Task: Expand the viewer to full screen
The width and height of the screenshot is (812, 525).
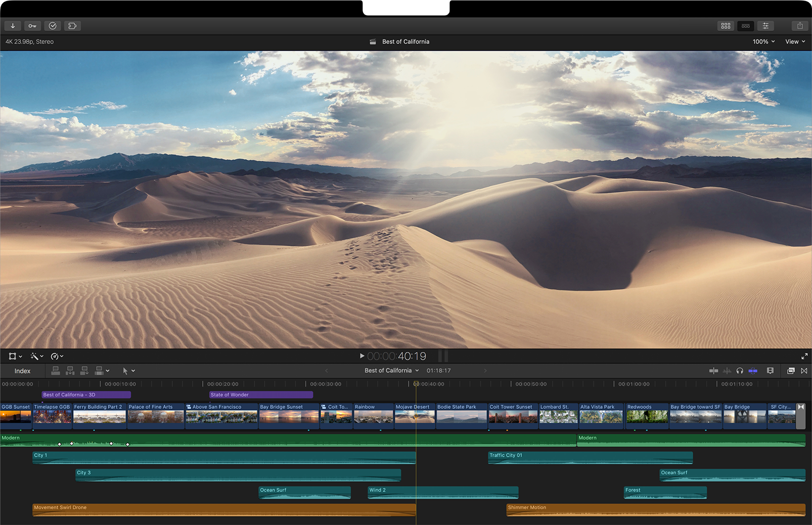Action: 805,356
